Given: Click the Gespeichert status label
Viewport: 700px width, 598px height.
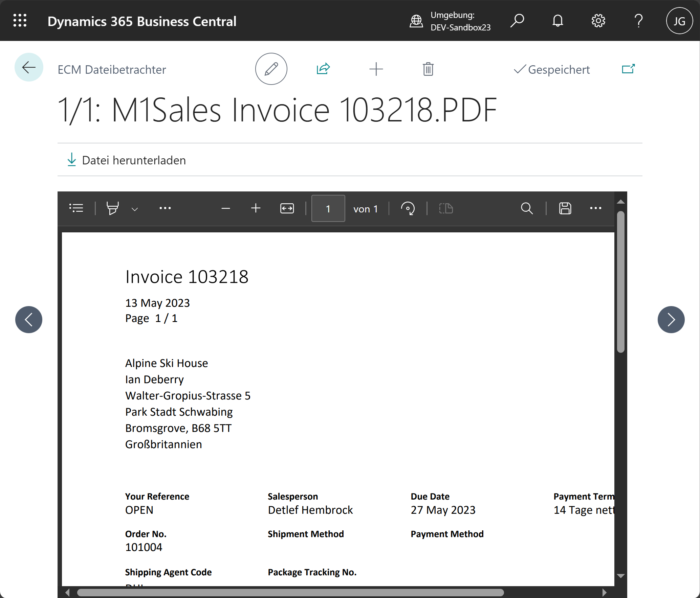Looking at the screenshot, I should (x=552, y=69).
